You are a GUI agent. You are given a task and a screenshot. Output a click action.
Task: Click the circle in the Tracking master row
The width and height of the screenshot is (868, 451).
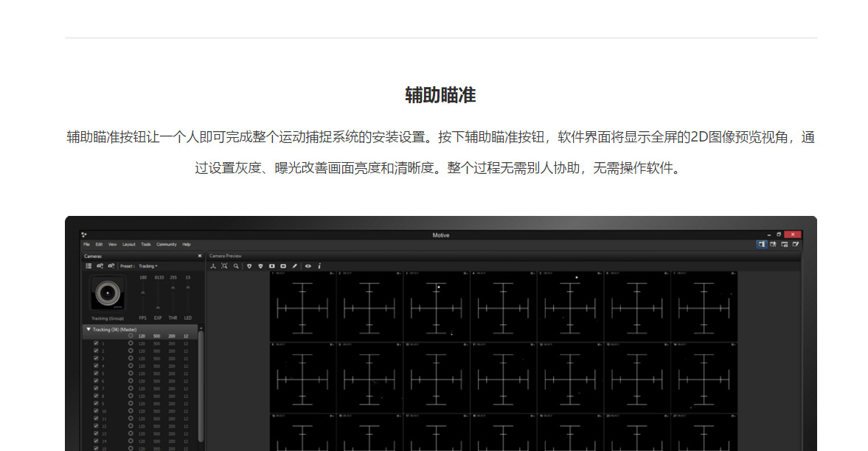click(131, 336)
